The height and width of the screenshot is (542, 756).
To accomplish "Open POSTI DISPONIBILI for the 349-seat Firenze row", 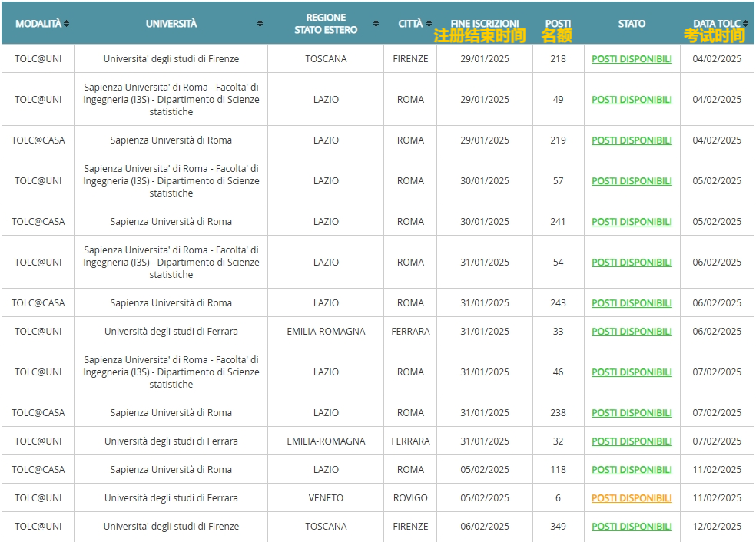I will pyautogui.click(x=632, y=527).
